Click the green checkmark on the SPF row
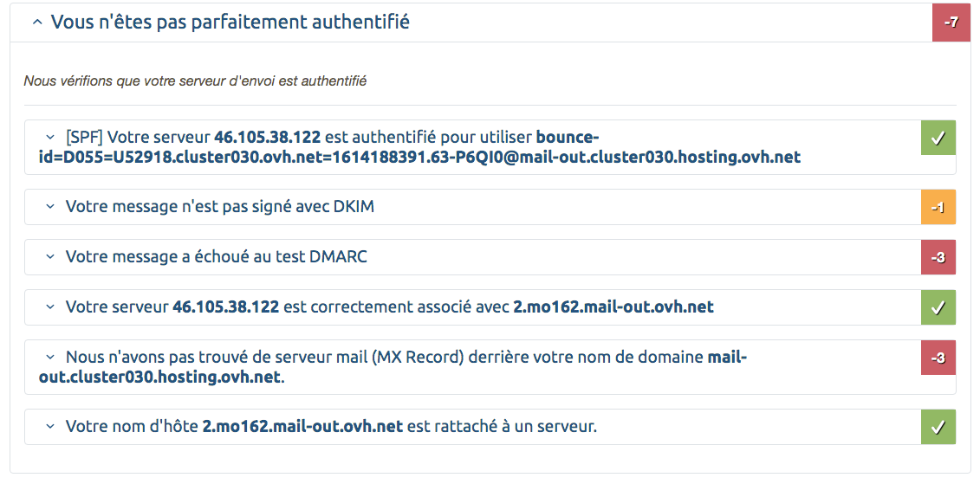The width and height of the screenshot is (980, 484). tap(938, 138)
